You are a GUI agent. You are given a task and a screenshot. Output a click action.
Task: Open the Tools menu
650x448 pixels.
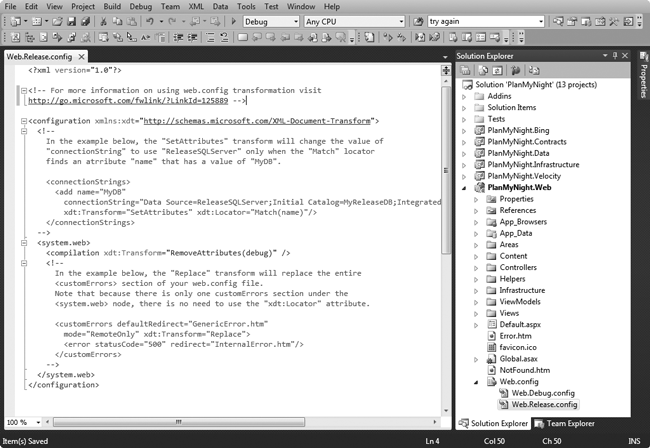[x=246, y=6]
